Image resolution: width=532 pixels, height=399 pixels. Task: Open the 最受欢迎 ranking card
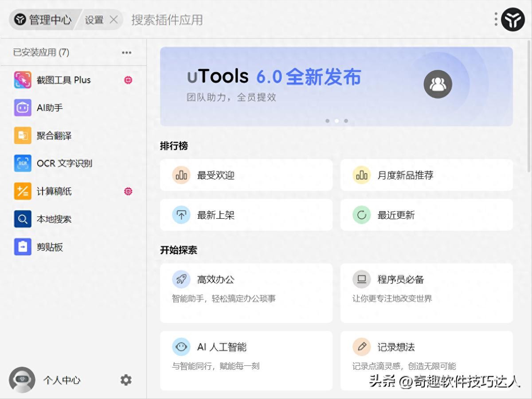(246, 175)
